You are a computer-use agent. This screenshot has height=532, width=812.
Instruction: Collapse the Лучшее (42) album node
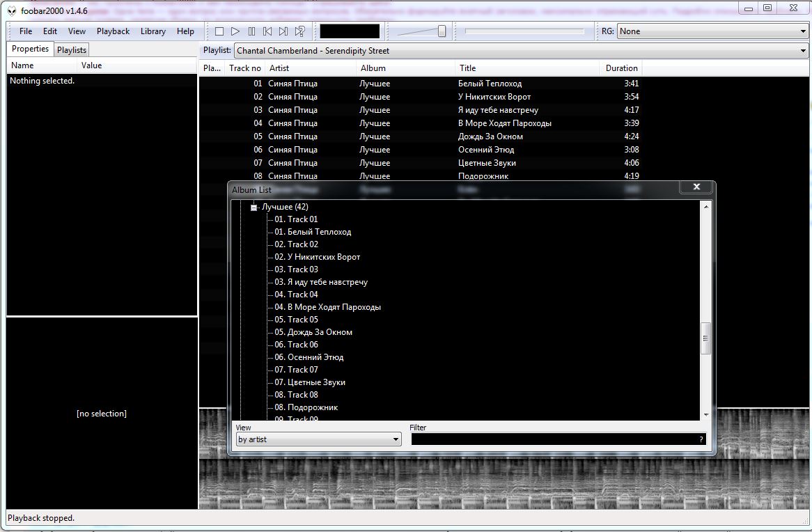pos(254,208)
